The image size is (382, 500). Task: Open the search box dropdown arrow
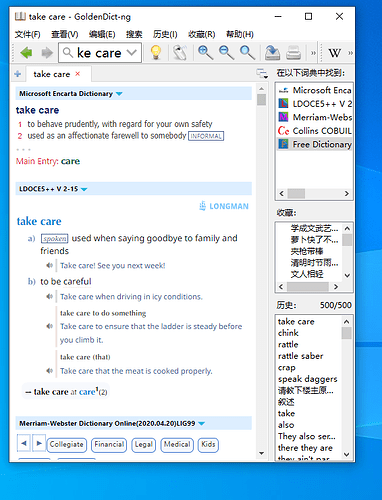132,52
